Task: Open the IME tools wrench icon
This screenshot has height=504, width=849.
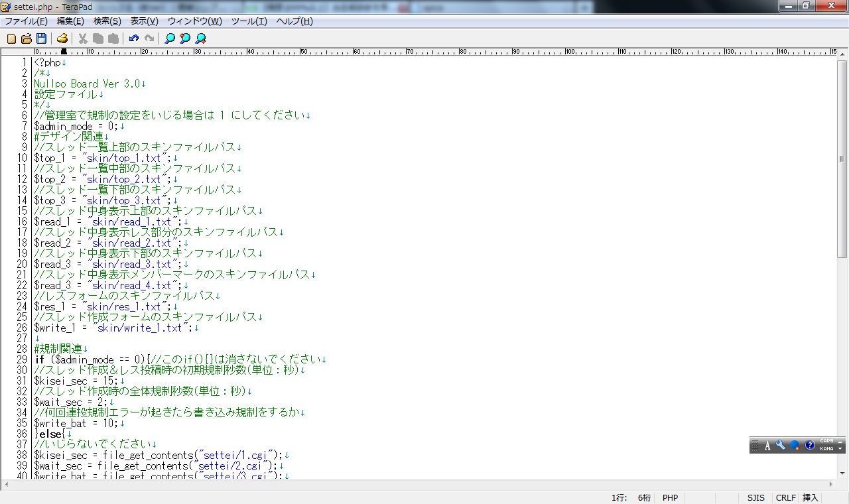Action: (781, 445)
